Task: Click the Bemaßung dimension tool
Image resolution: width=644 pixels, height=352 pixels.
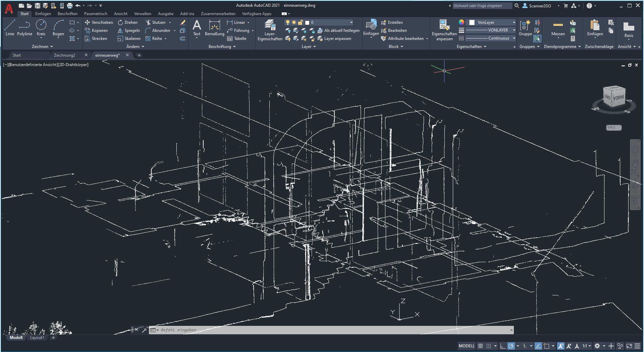Action: (x=214, y=27)
